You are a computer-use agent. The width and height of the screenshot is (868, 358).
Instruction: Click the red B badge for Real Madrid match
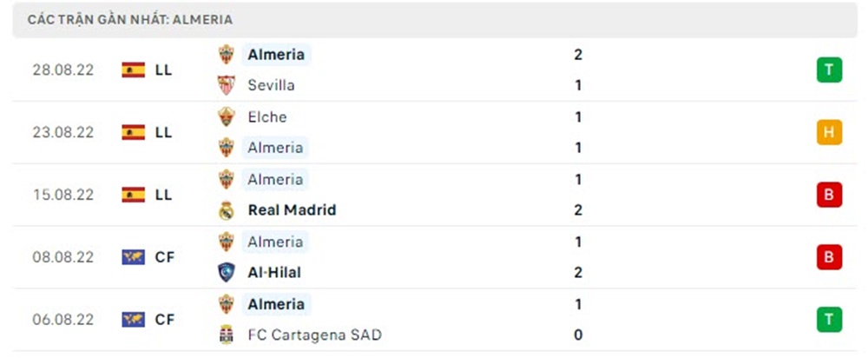pos(829,195)
